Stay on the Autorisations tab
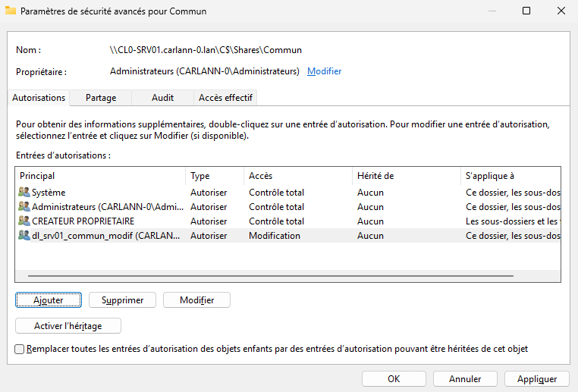This screenshot has height=392, width=578. 39,98
